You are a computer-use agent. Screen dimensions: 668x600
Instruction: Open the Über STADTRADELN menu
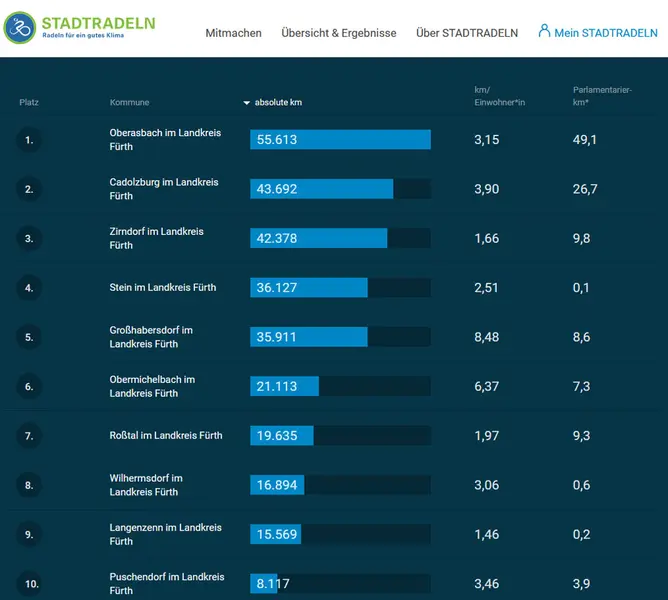click(x=466, y=33)
